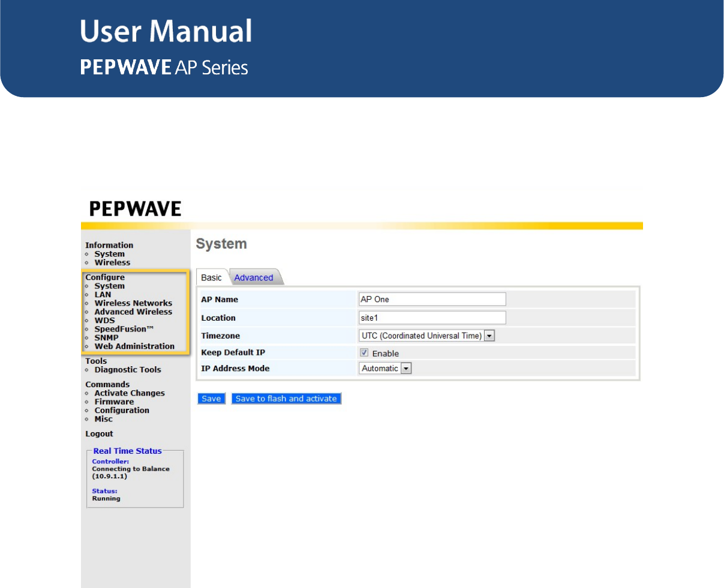Open Advanced Wireless settings
The height and width of the screenshot is (588, 724).
(133, 312)
